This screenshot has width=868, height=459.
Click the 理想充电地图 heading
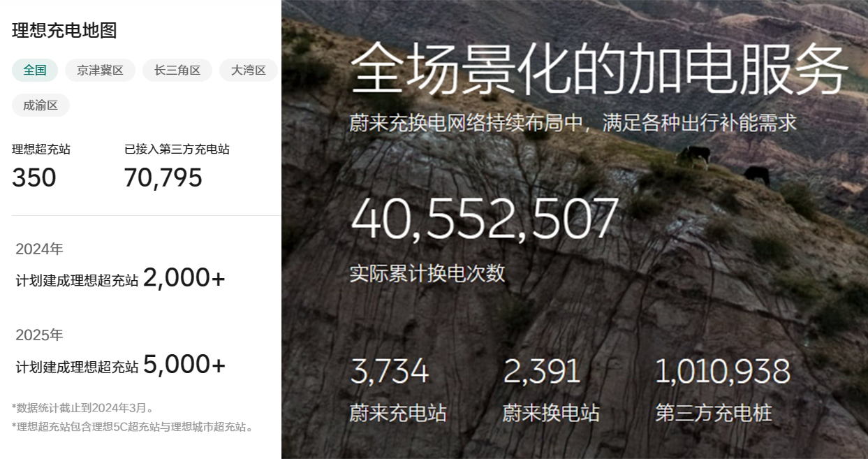click(64, 30)
